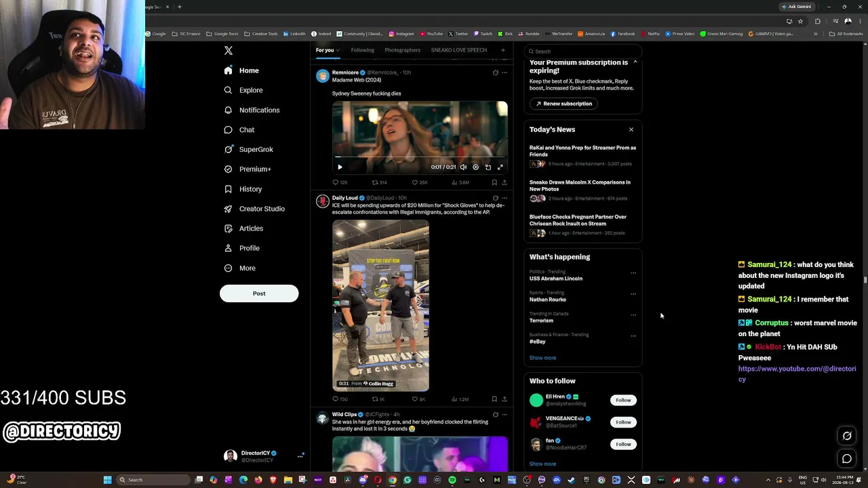
Task: Share Remnicore's Madame Web post
Action: coord(504,182)
